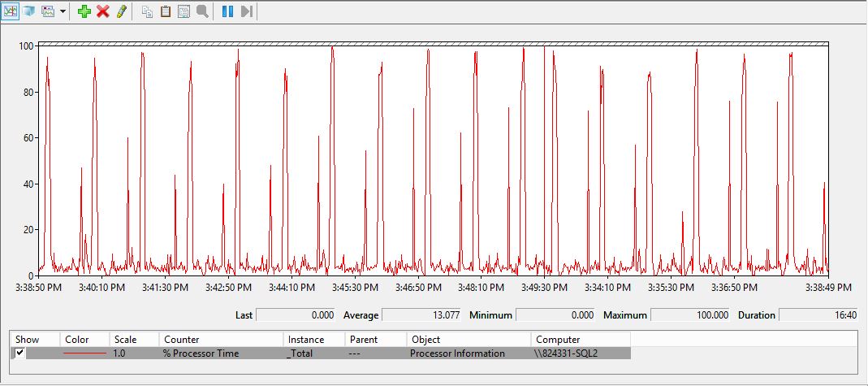Open the graph type dropdown arrow
The image size is (868, 386).
(62, 11)
